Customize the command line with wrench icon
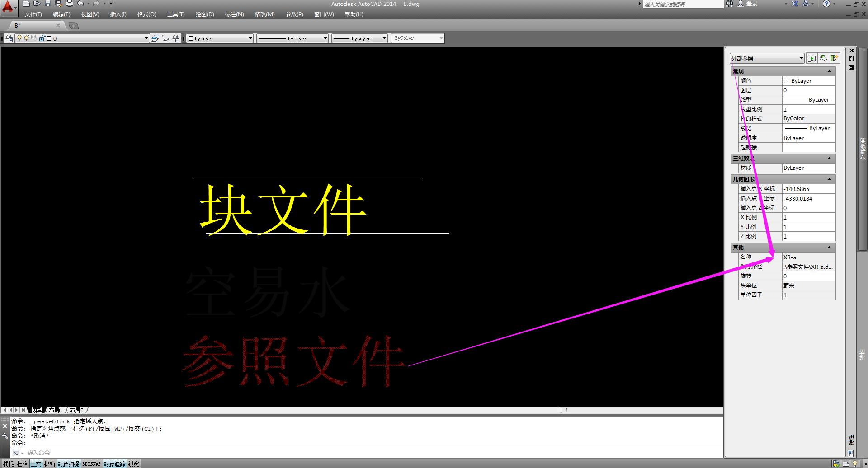868x468 pixels. [x=5, y=436]
